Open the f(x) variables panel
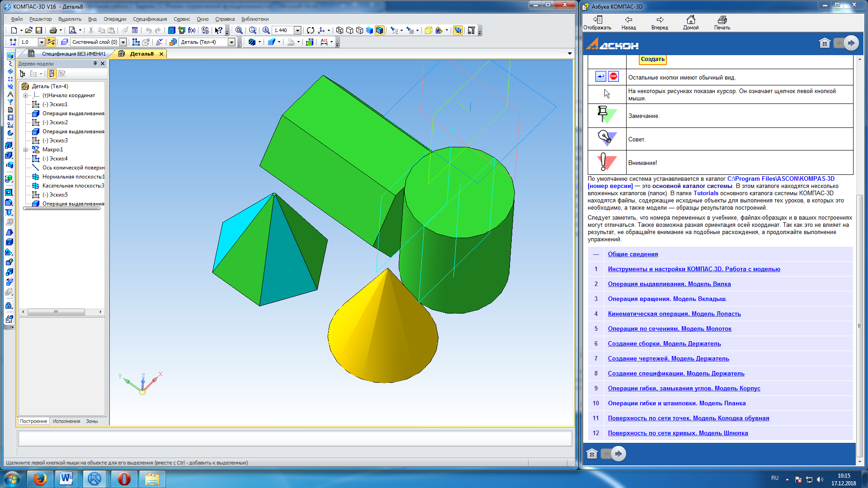Image resolution: width=868 pixels, height=488 pixels. point(192,30)
